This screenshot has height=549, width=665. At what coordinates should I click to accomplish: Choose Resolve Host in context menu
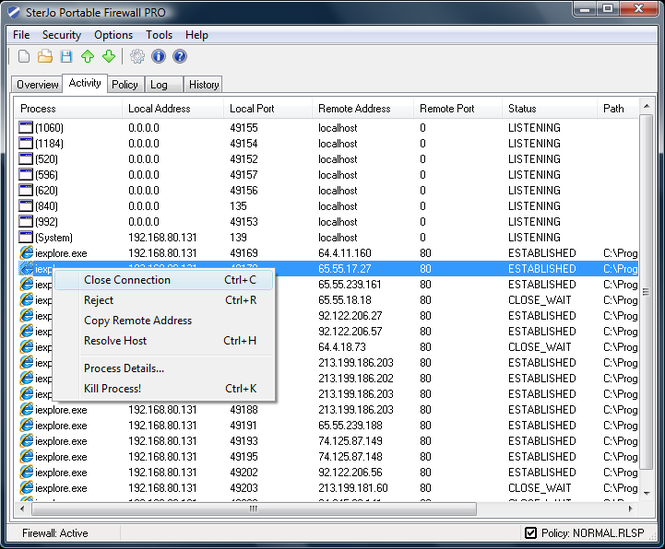point(164,341)
